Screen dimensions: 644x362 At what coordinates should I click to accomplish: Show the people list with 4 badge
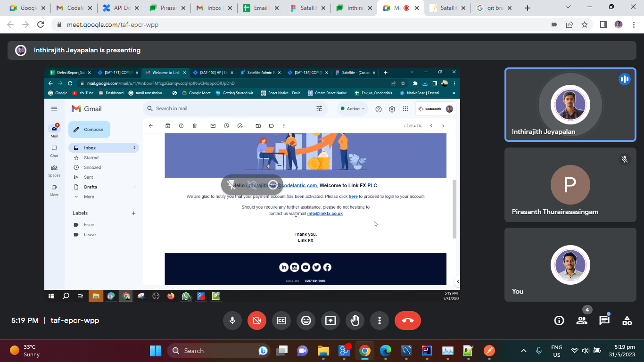tap(582, 321)
